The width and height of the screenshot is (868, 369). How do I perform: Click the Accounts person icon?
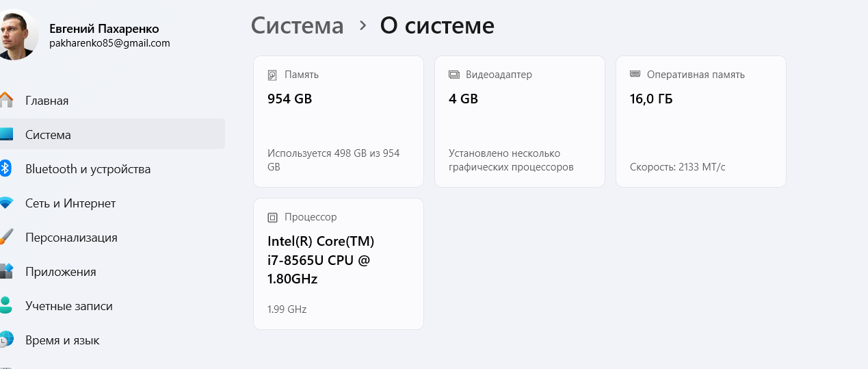(x=6, y=305)
